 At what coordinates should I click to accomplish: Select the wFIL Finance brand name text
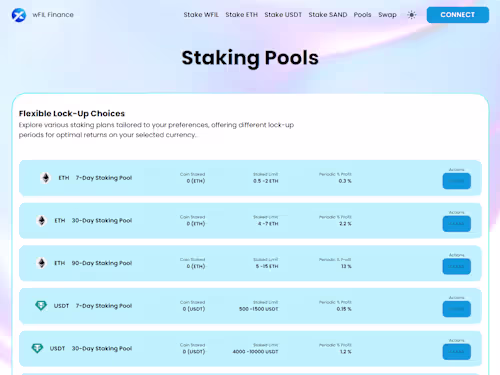pyautogui.click(x=53, y=15)
